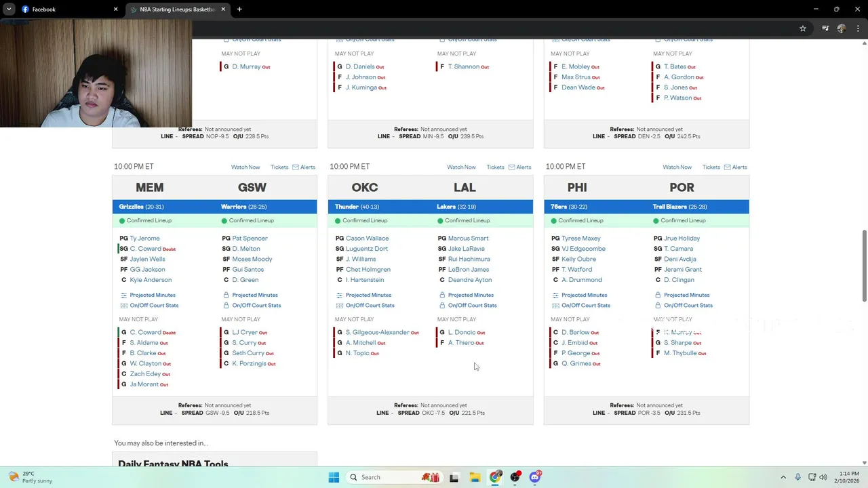Viewport: 868px width, 488px height.
Task: Open a new browser tab
Action: click(239, 9)
